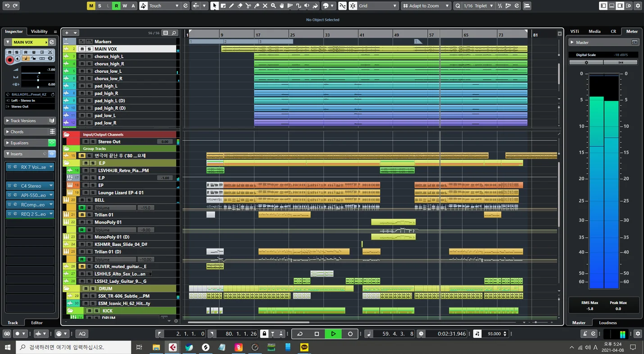
Task: Click Add Track plus button
Action: click(67, 33)
